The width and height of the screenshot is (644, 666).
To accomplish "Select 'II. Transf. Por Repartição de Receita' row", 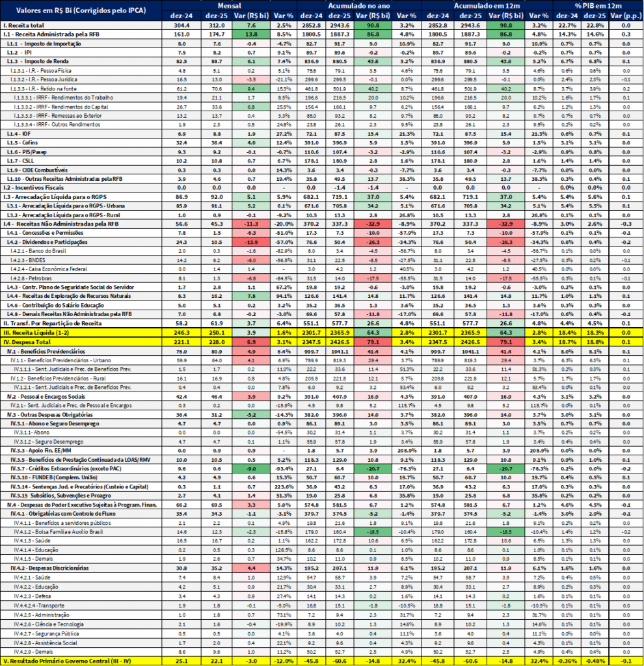I will (x=52, y=323).
